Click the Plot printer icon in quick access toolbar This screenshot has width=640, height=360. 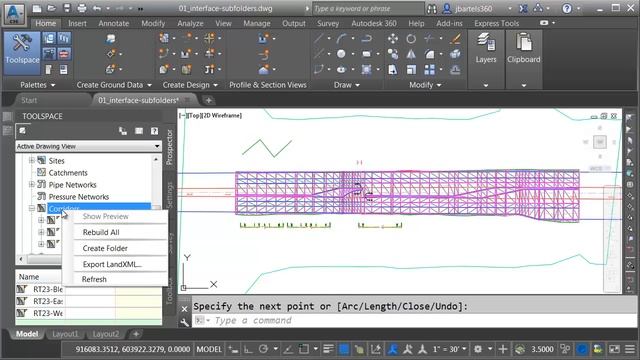[82, 8]
